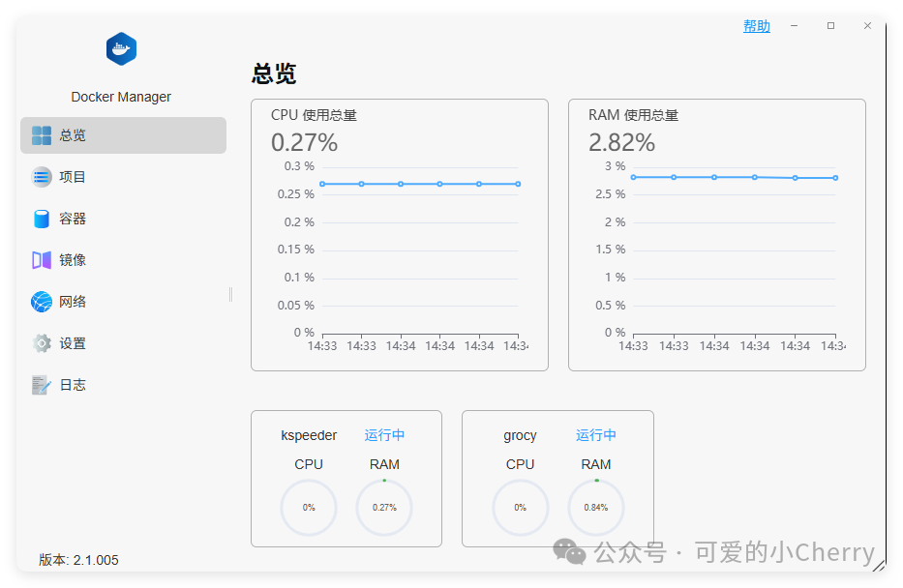This screenshot has height=588, width=903.
Task: Click kspeeder's 运行中 status link
Action: click(384, 435)
